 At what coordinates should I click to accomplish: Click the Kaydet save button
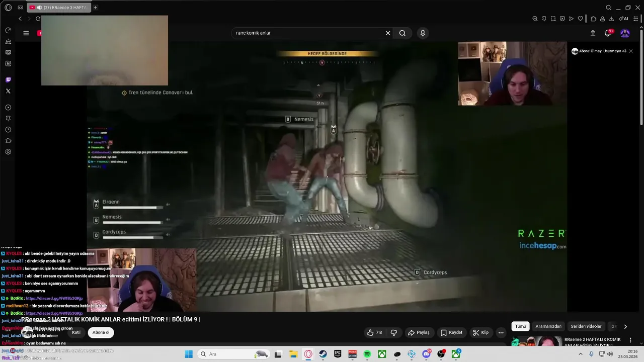(451, 332)
